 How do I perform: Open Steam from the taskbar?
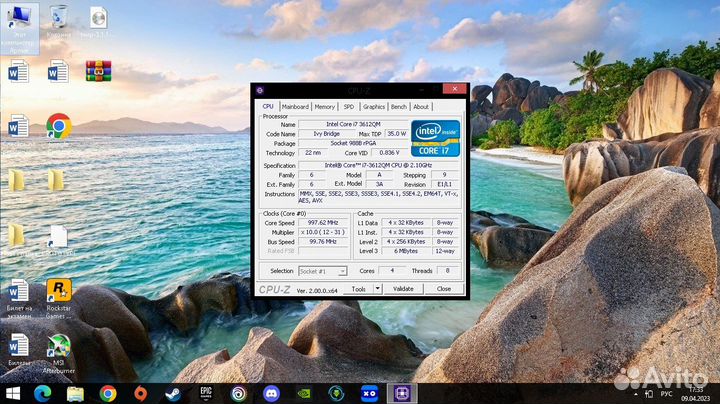click(173, 393)
